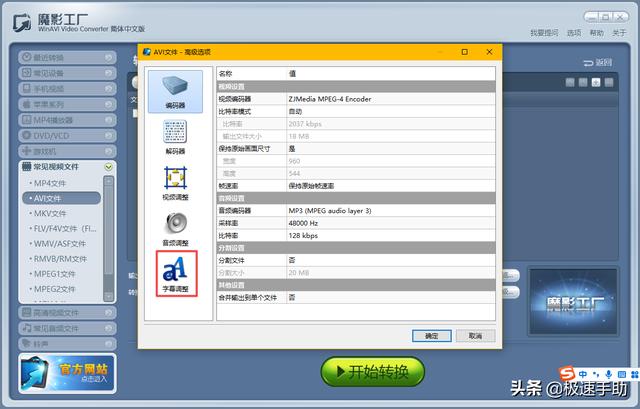
Task: Open the 我要提问 menu item
Action: coord(544,33)
